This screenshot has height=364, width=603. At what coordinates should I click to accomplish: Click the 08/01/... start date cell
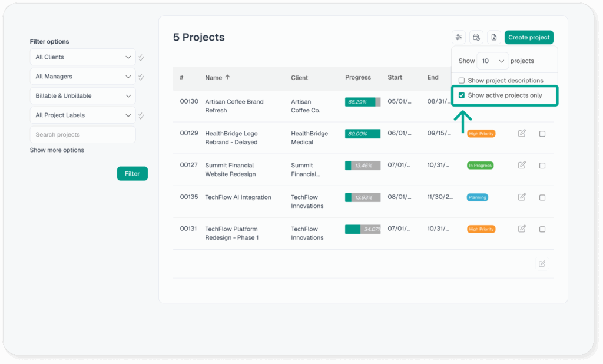pyautogui.click(x=399, y=197)
